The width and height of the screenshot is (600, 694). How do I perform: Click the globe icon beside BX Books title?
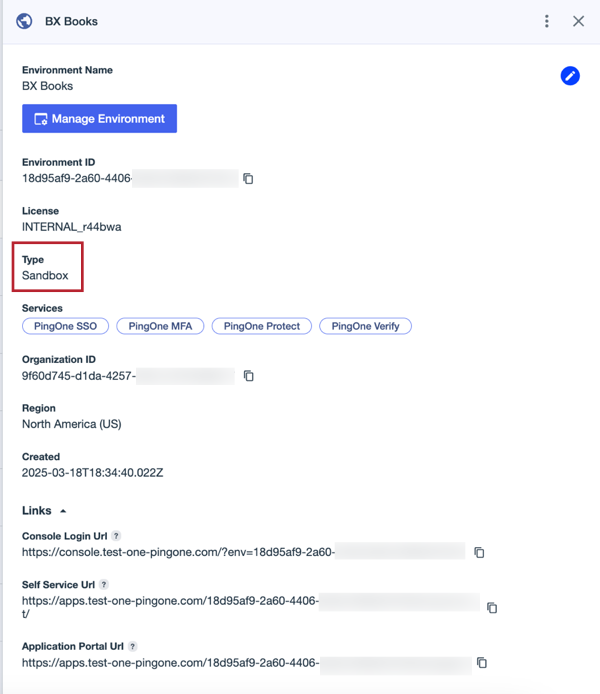(25, 21)
